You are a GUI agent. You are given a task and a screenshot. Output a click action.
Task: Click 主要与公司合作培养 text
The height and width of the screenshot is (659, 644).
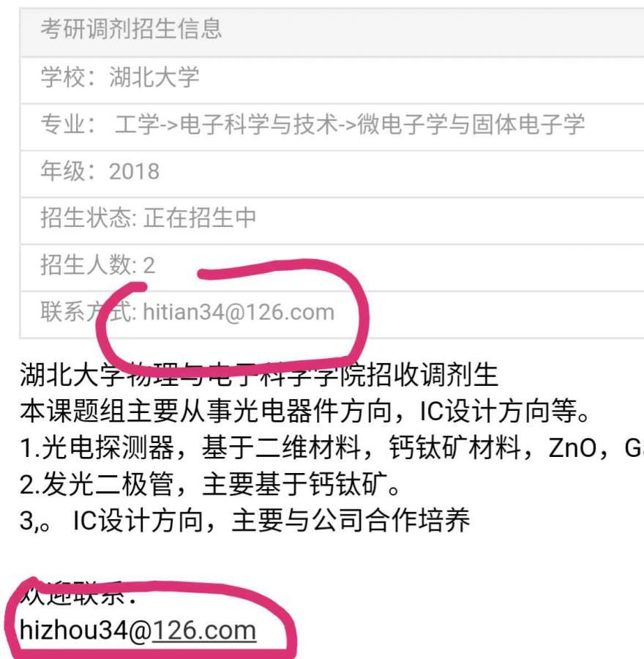351,521
